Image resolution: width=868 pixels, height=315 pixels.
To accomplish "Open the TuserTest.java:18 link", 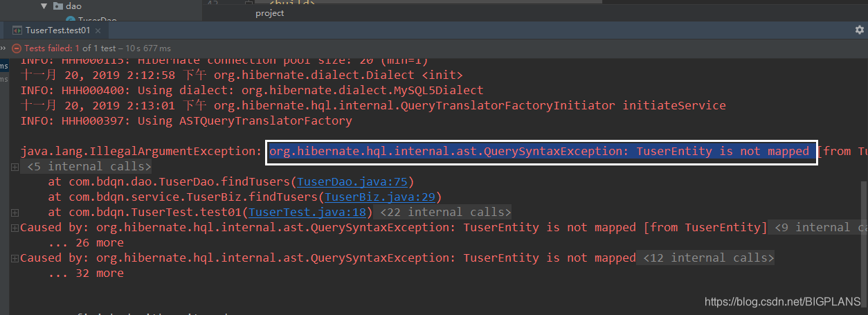I will click(x=307, y=212).
